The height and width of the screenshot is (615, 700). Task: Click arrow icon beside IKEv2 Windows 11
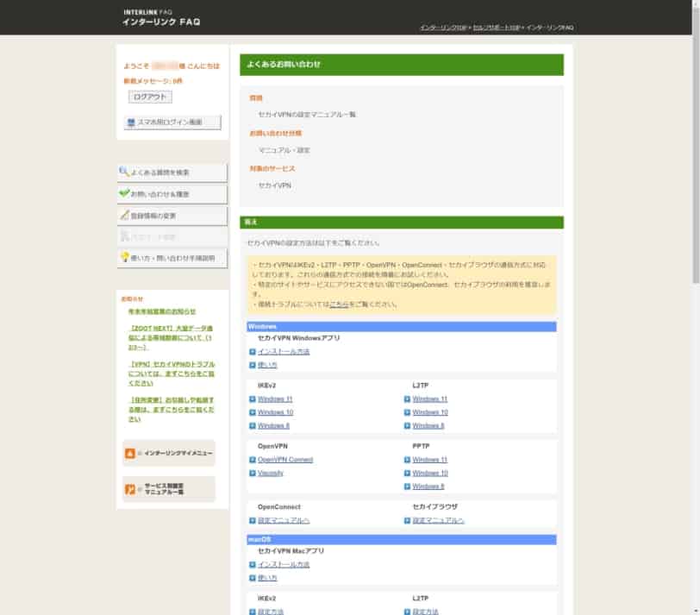coord(253,399)
